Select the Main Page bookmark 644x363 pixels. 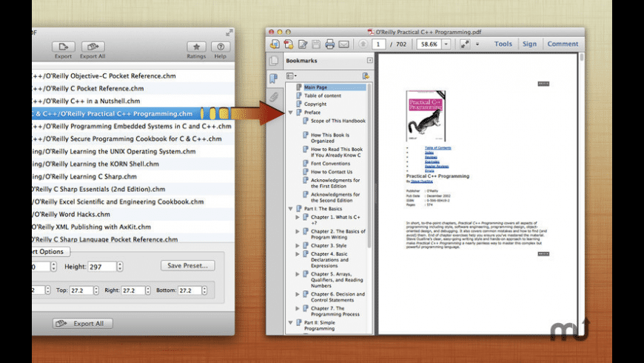pos(315,87)
